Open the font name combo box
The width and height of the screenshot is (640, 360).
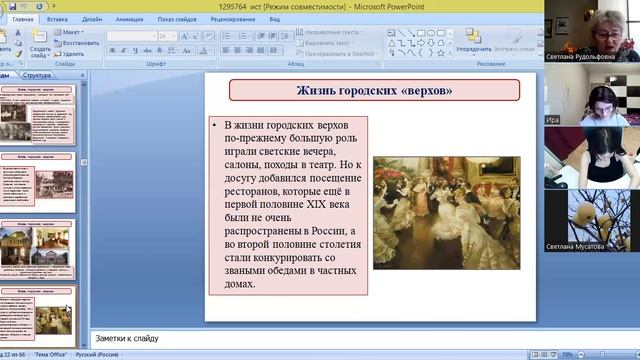tap(131, 36)
